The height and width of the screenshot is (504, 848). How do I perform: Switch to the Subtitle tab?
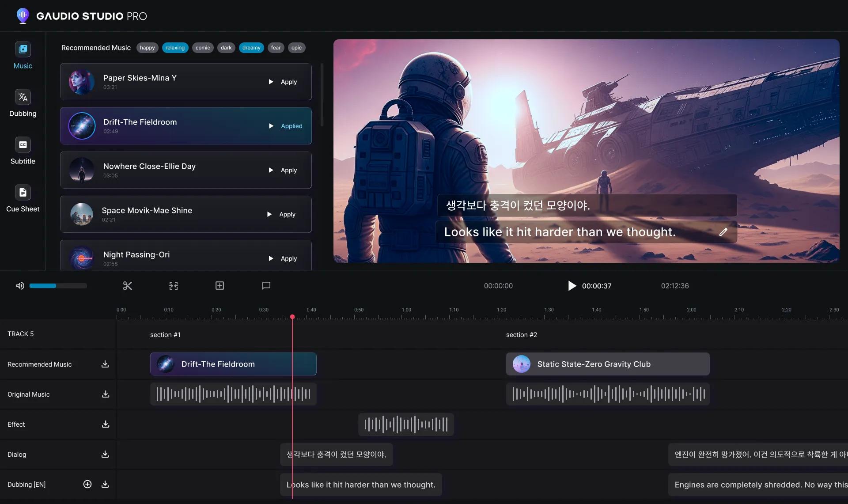click(x=23, y=151)
